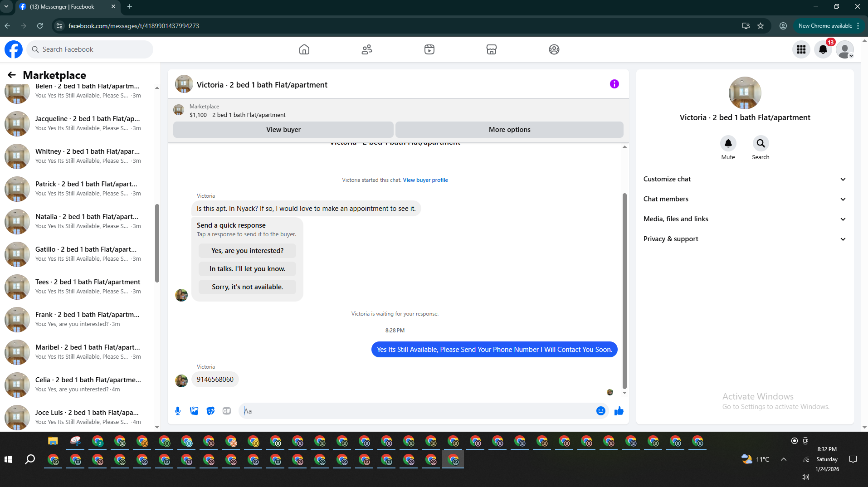Expand the Privacy & support section
Viewport: 868px width, 487px height.
click(x=745, y=239)
